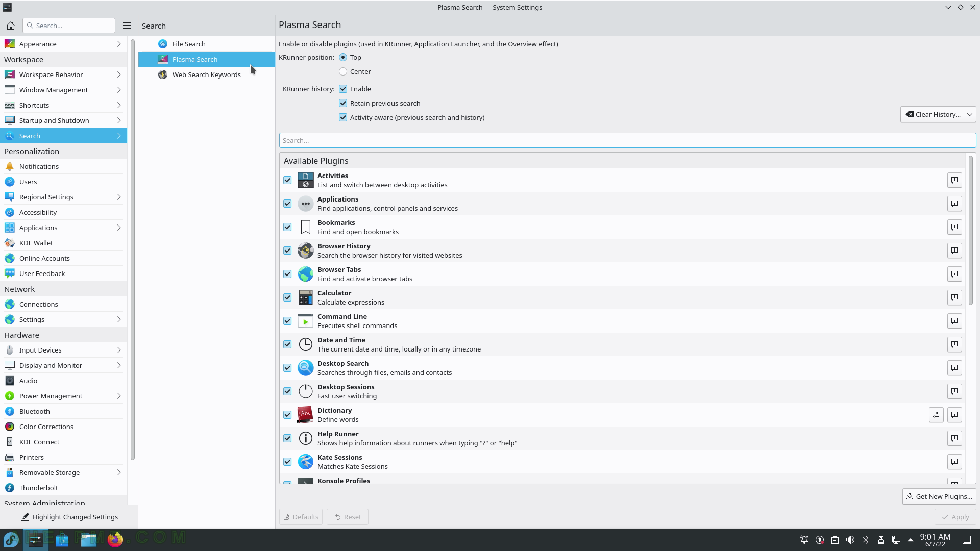Show info about the Calculator plugin
This screenshot has width=980, height=551.
tap(954, 297)
